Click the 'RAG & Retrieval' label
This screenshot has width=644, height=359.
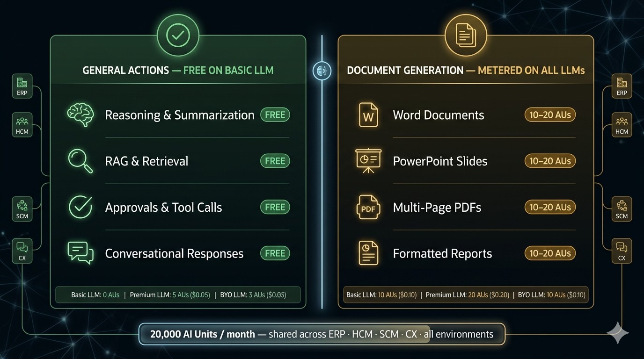(x=146, y=161)
